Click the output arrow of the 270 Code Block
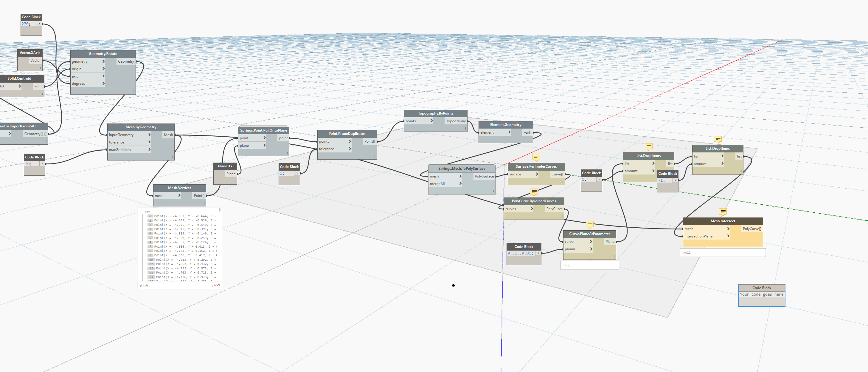The height and width of the screenshot is (372, 868). (x=39, y=24)
